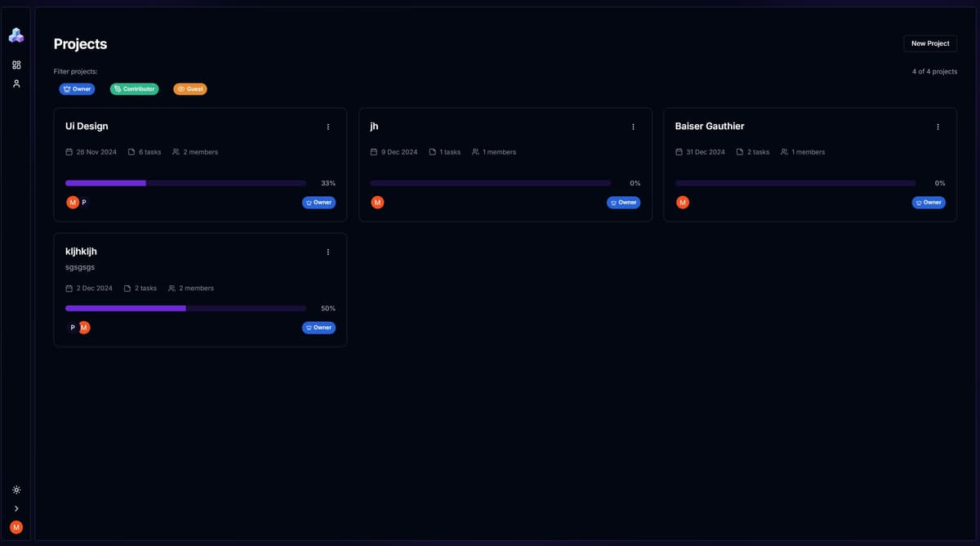The height and width of the screenshot is (546, 980).
Task: Expand the sidebar with the chevron arrow
Action: [x=16, y=508]
